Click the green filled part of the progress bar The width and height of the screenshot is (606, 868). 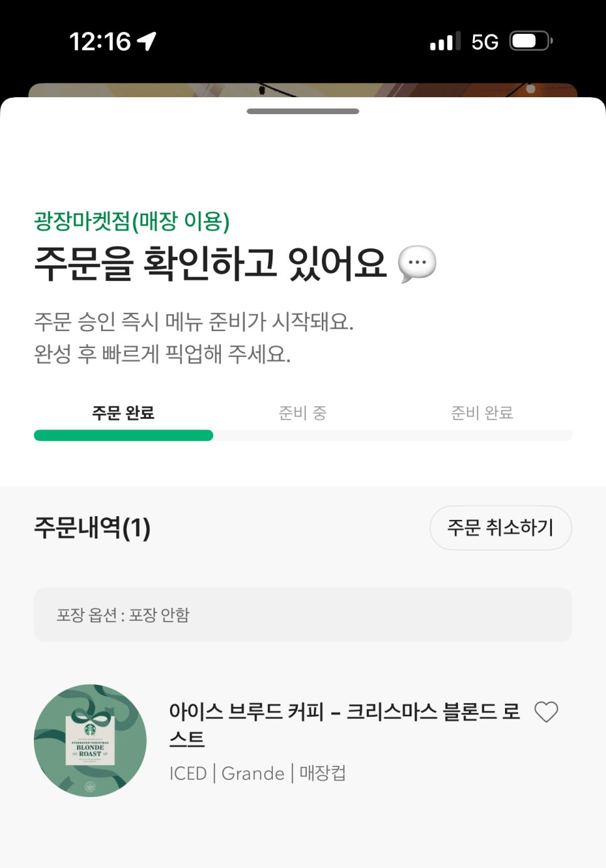124,435
